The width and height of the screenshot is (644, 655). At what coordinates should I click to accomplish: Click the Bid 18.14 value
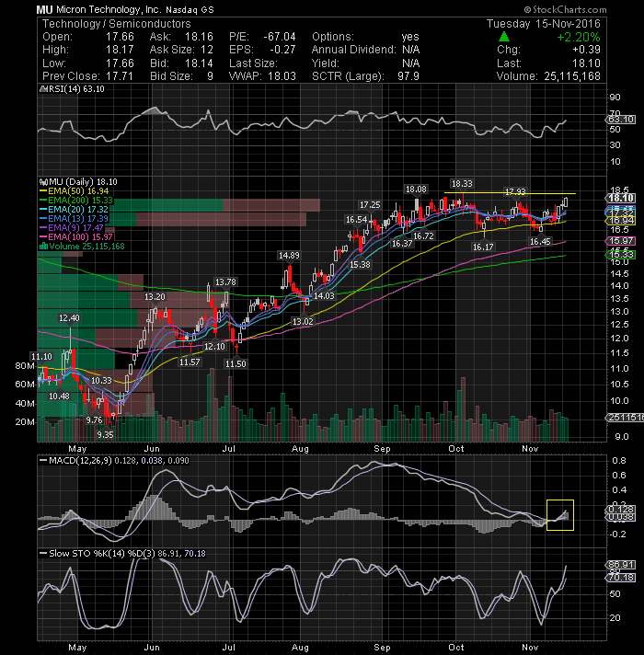point(199,63)
